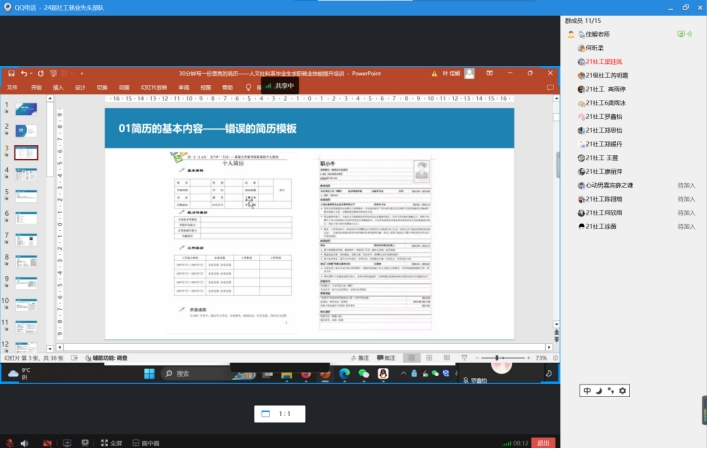Mute the microphone in the call toolbar
Image resolution: width=707 pixels, height=449 pixels.
point(9,442)
